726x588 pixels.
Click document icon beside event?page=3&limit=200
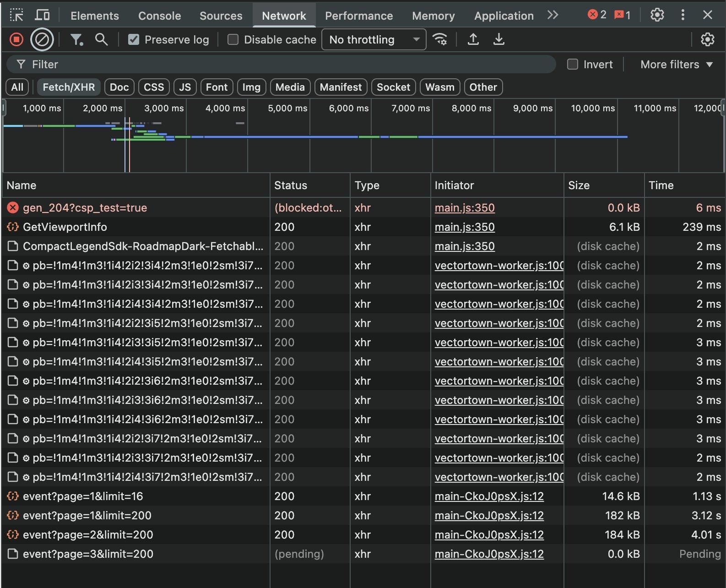13,554
